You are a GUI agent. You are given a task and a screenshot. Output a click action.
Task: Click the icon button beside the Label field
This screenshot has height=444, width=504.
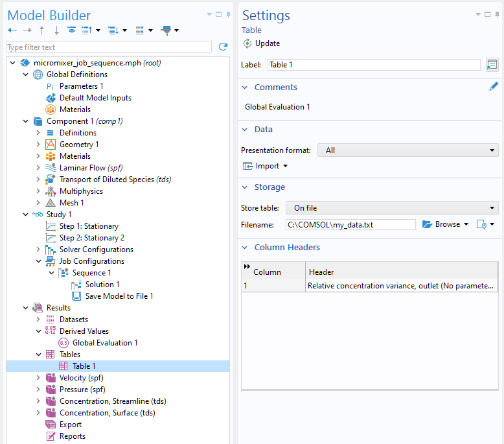(x=492, y=65)
